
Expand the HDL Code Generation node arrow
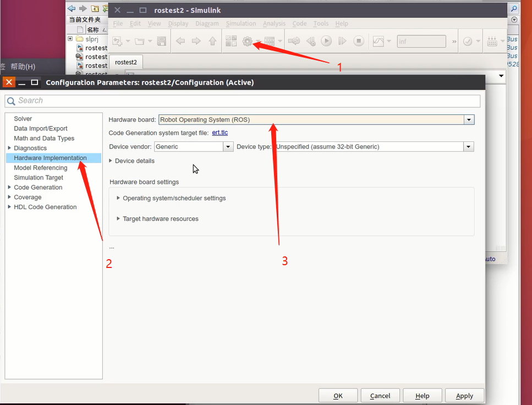(x=9, y=207)
